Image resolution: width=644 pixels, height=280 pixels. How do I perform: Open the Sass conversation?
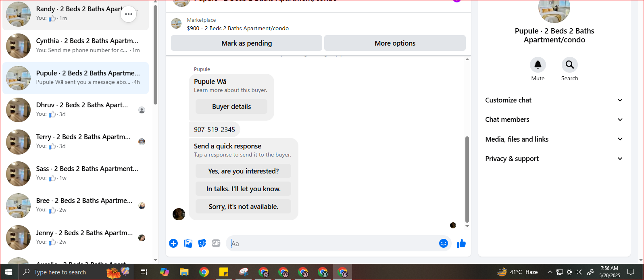click(x=76, y=173)
